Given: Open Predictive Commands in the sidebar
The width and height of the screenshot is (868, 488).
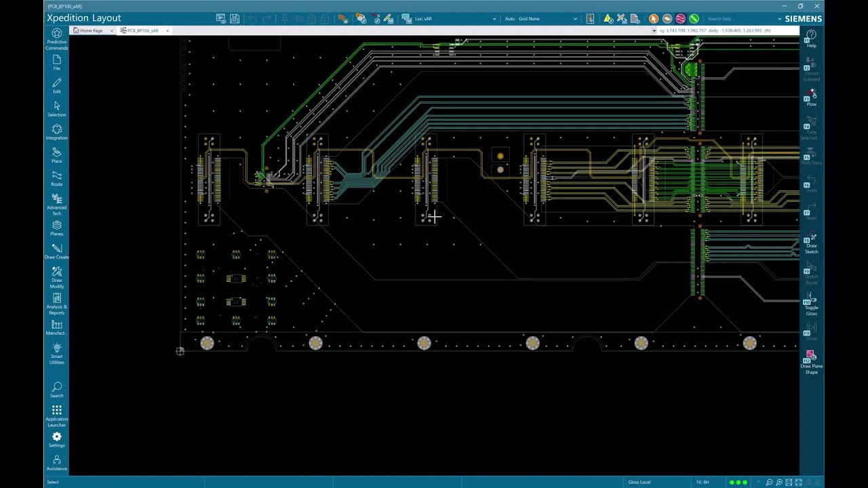Looking at the screenshot, I should [x=57, y=39].
